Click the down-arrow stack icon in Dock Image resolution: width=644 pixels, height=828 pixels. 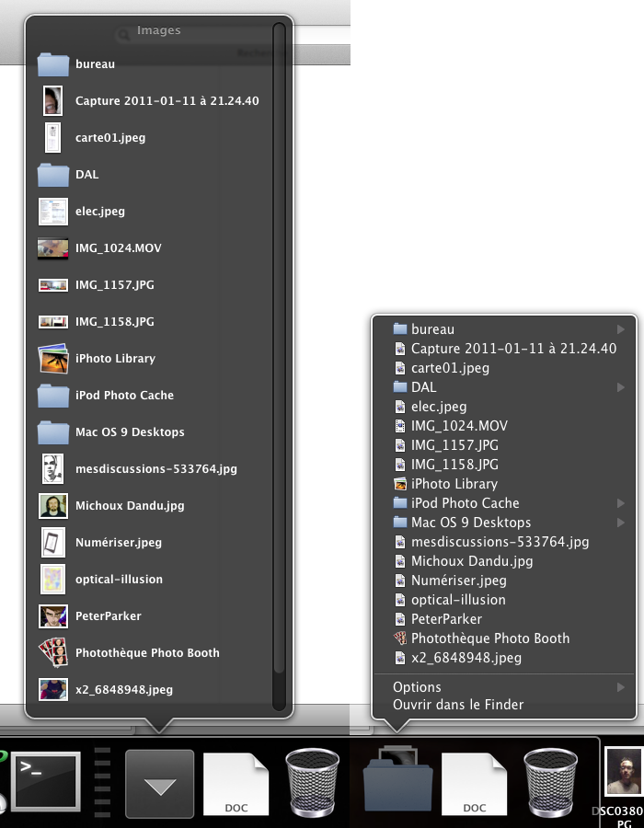click(159, 784)
